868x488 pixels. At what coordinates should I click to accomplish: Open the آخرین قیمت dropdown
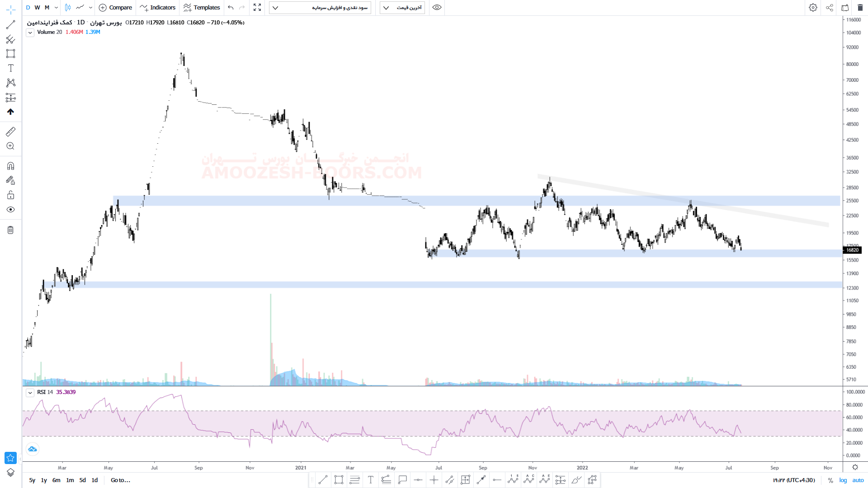click(402, 8)
